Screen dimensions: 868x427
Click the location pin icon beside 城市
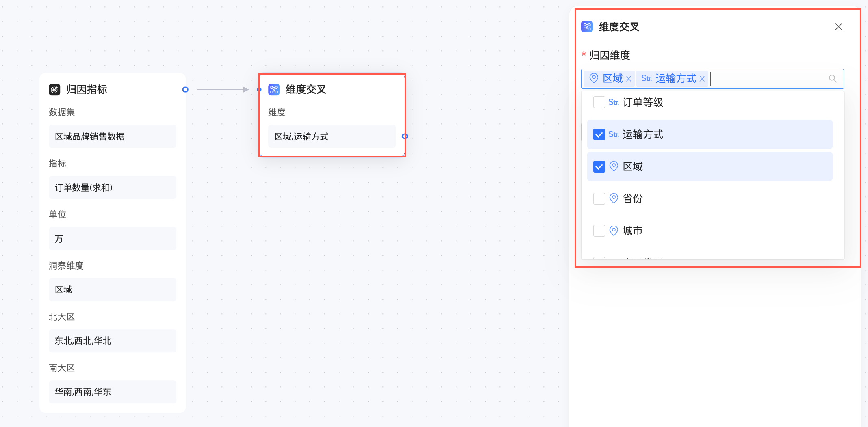[614, 231]
